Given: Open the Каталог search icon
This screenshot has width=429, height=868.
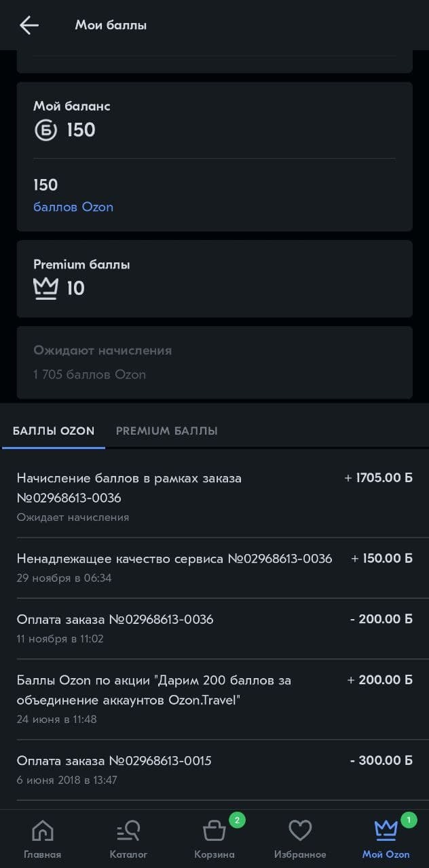Looking at the screenshot, I should click(x=128, y=831).
